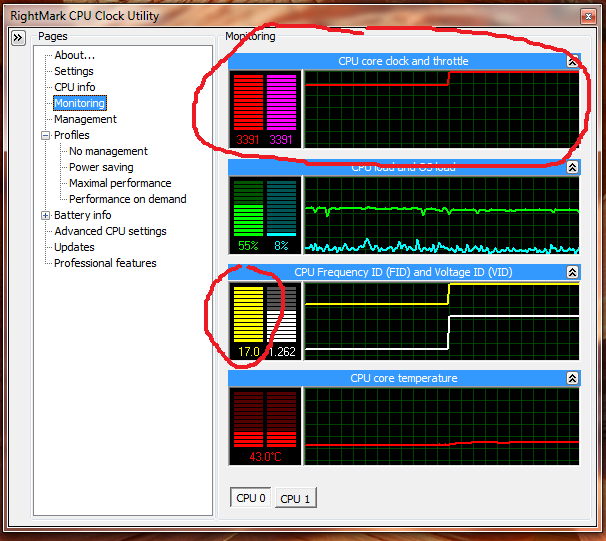Click the 43.0°C temperature value

pyautogui.click(x=266, y=457)
